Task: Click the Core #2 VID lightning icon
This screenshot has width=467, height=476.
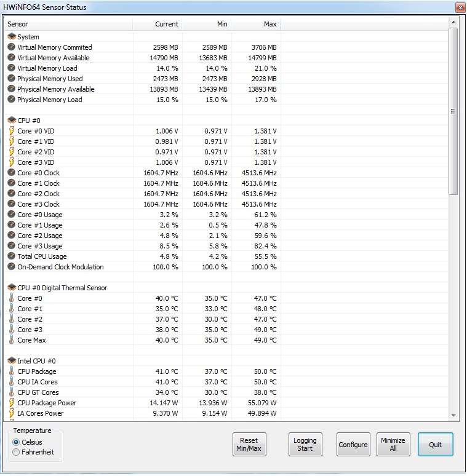Action: pos(12,152)
